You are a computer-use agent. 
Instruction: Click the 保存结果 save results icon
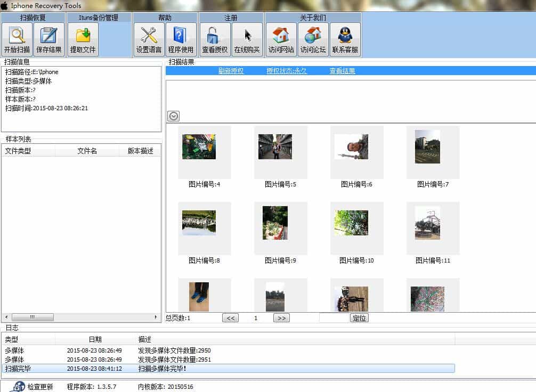pyautogui.click(x=49, y=39)
